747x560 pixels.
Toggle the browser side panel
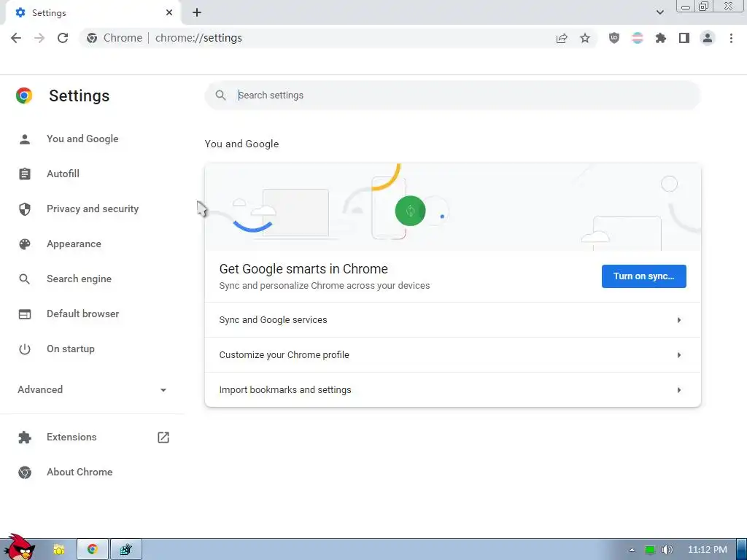tap(684, 38)
